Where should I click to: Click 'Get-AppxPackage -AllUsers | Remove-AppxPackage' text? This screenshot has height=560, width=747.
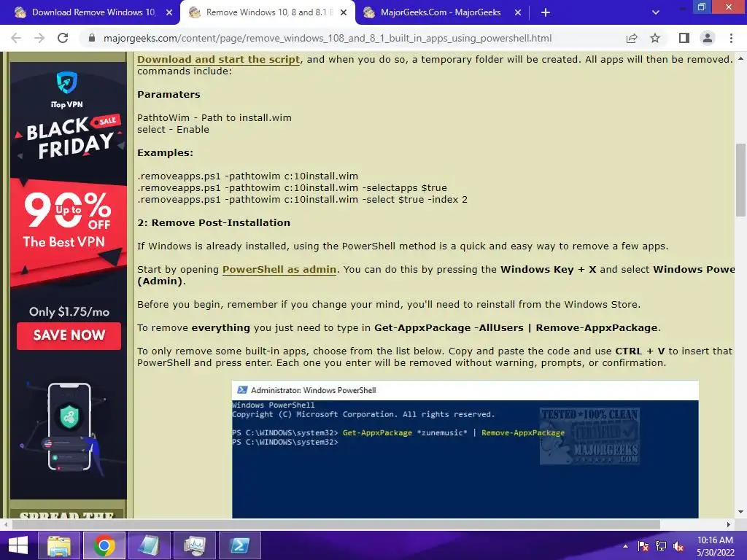(516, 327)
